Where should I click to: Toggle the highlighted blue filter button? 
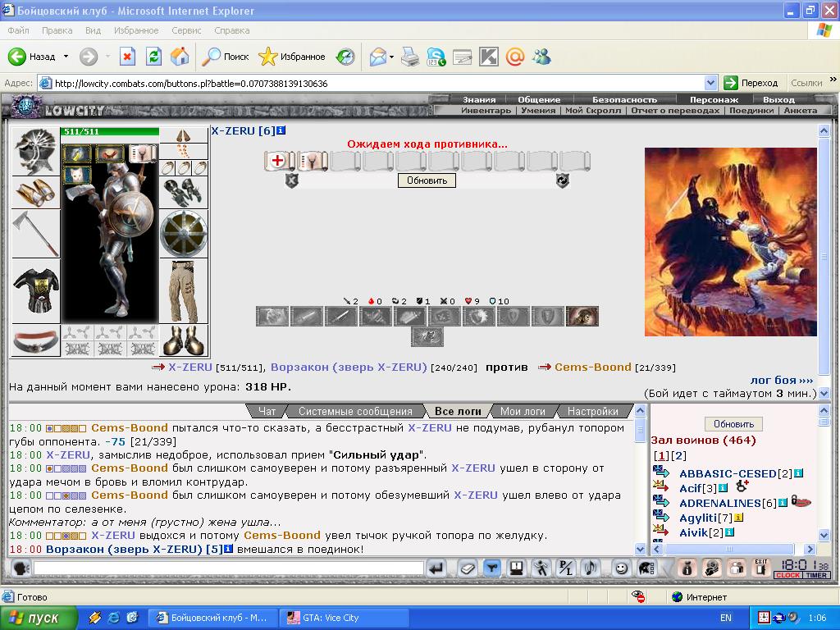point(492,568)
